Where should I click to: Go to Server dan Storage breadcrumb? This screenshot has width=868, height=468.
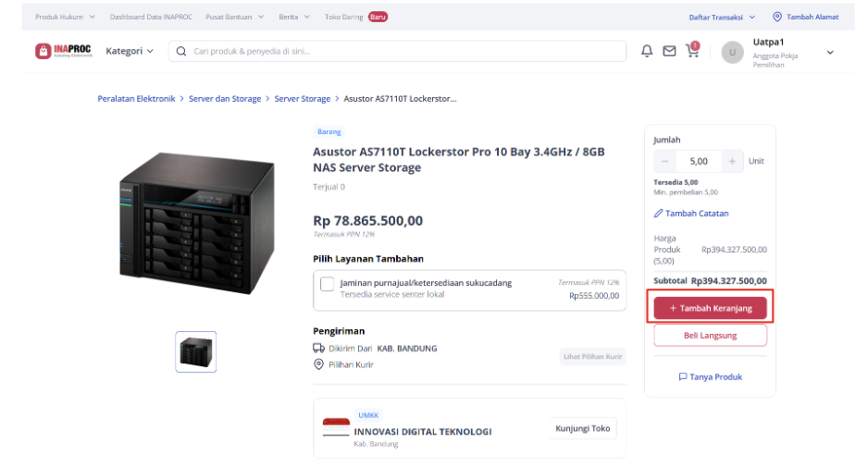coord(225,98)
